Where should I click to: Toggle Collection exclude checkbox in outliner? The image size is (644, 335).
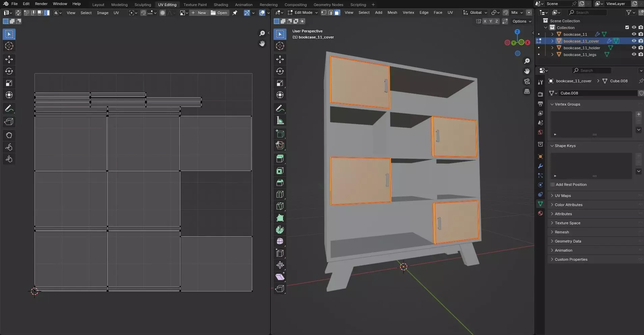(627, 27)
